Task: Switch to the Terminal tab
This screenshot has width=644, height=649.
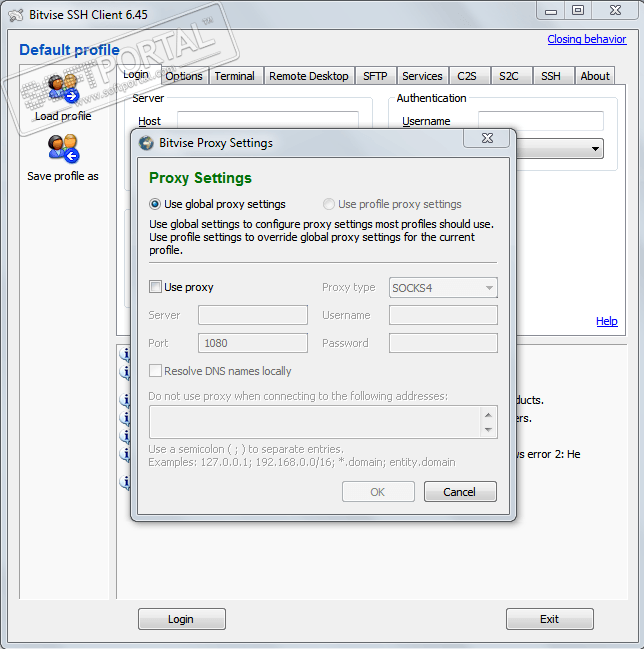Action: [235, 76]
